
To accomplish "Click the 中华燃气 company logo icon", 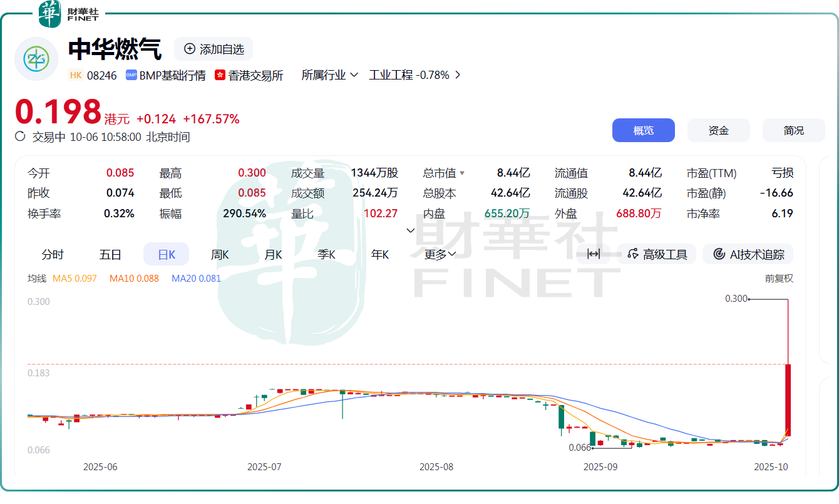I will (x=36, y=59).
